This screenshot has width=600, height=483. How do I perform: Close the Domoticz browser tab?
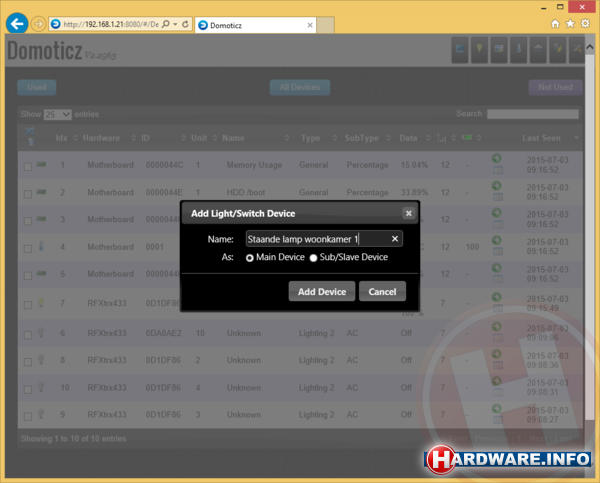coord(310,25)
